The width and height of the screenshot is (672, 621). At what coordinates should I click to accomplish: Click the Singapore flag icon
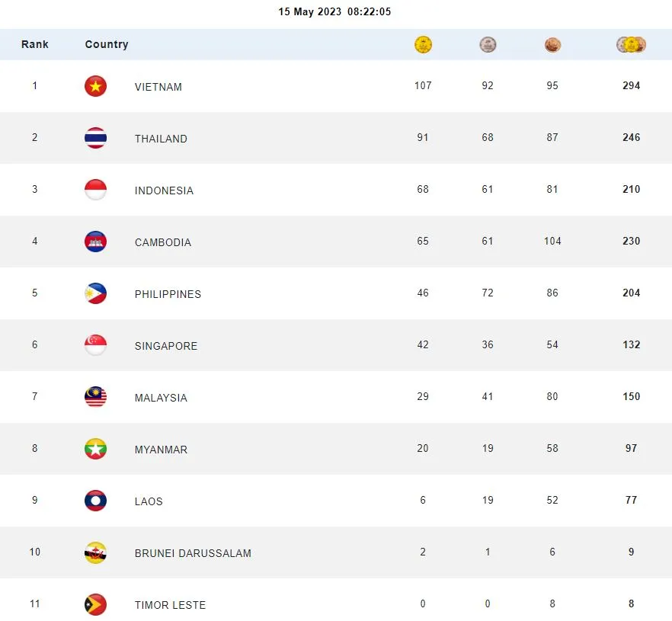pyautogui.click(x=95, y=345)
